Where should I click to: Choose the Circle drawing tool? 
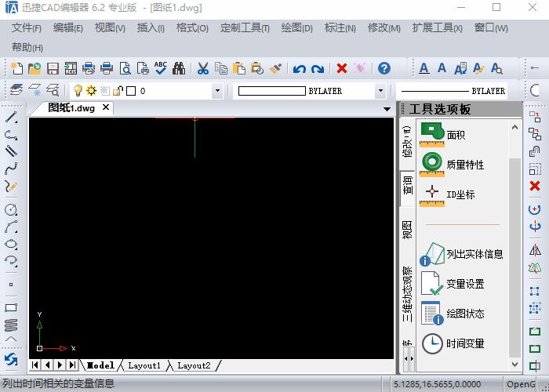pyautogui.click(x=11, y=209)
